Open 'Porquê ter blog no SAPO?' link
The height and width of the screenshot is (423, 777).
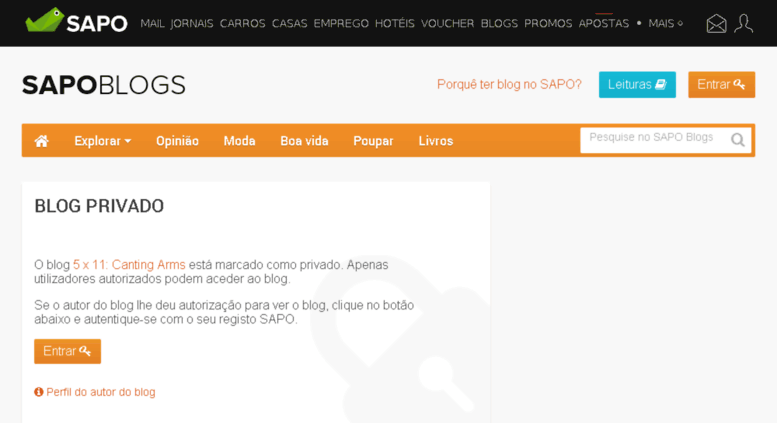509,85
